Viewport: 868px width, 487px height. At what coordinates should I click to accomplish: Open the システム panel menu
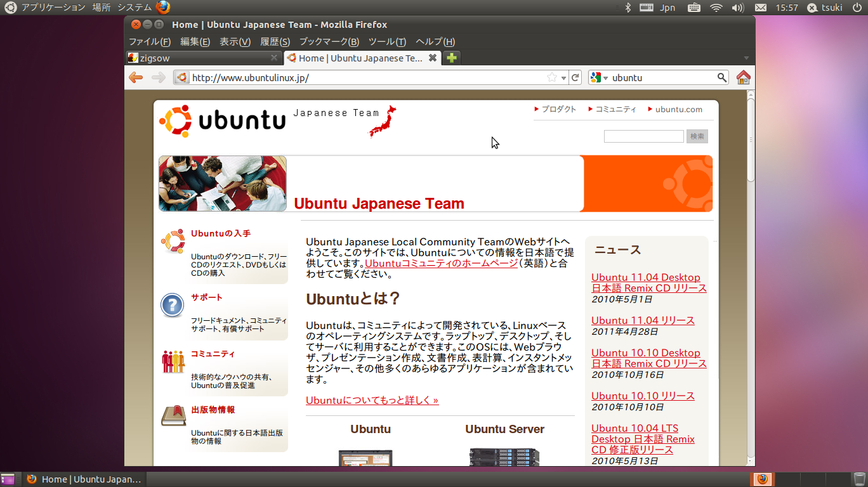click(x=135, y=8)
